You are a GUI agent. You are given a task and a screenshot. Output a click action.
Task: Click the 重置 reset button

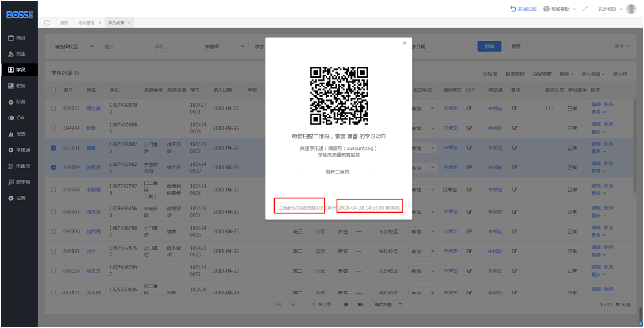tap(516, 47)
